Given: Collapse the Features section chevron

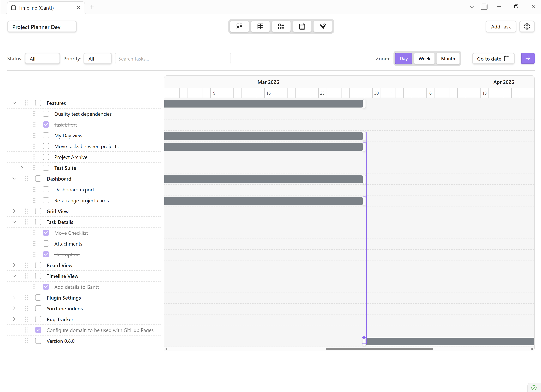Looking at the screenshot, I should 14,103.
